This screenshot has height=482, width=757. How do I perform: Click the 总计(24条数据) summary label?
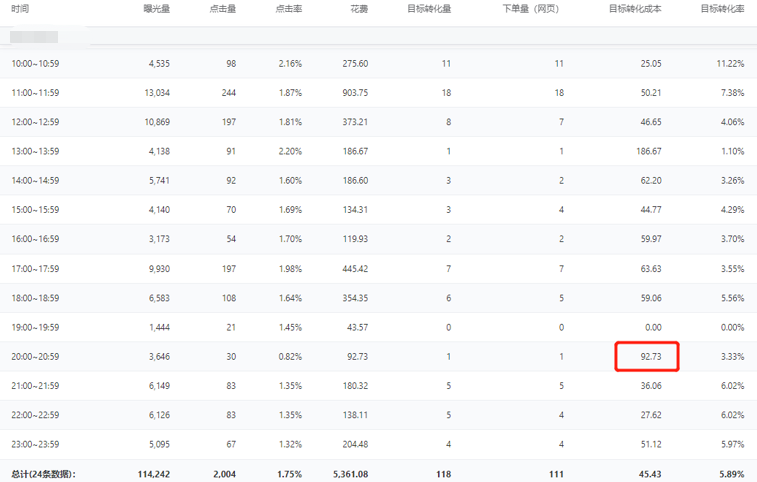coord(43,474)
